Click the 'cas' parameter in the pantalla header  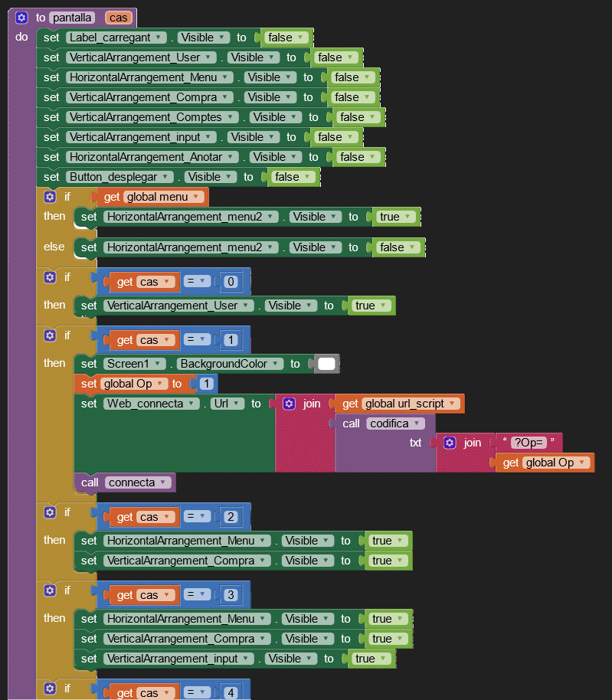point(119,17)
